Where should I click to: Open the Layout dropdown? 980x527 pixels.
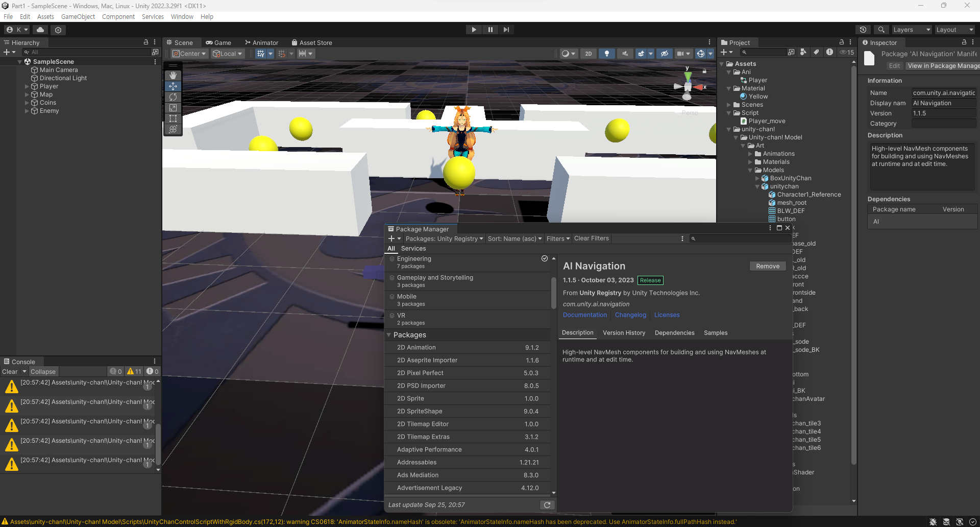pyautogui.click(x=954, y=30)
